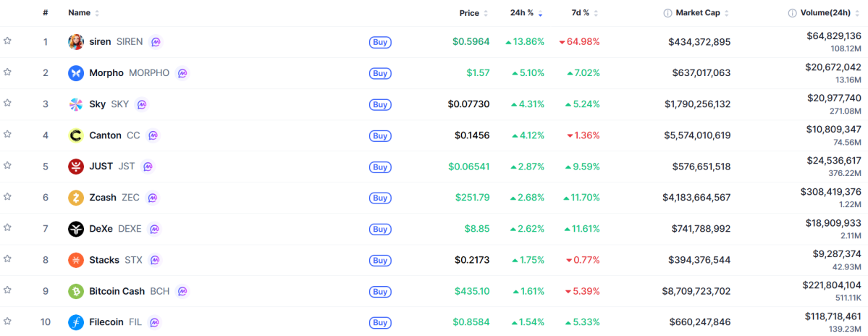Click Buy button for Filecoin

coord(380,322)
